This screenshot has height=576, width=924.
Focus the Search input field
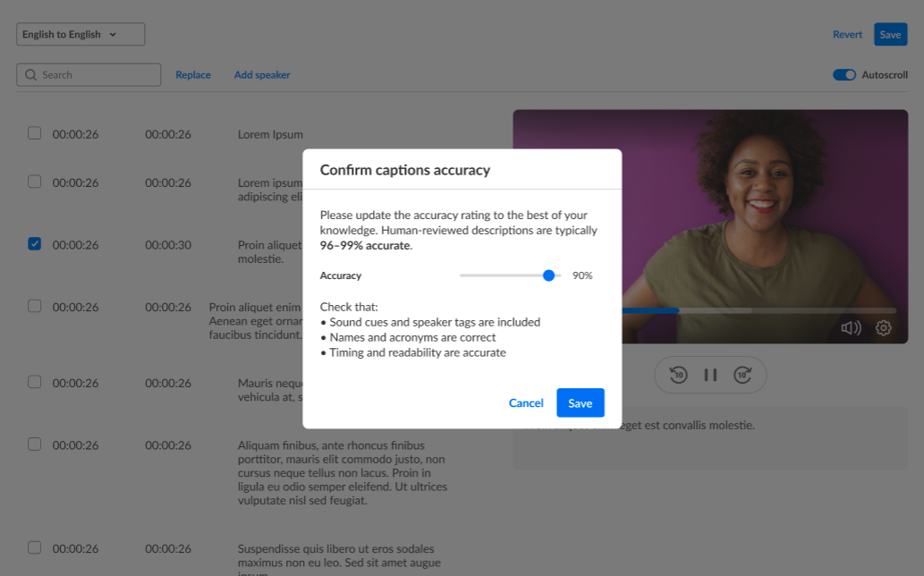[89, 75]
